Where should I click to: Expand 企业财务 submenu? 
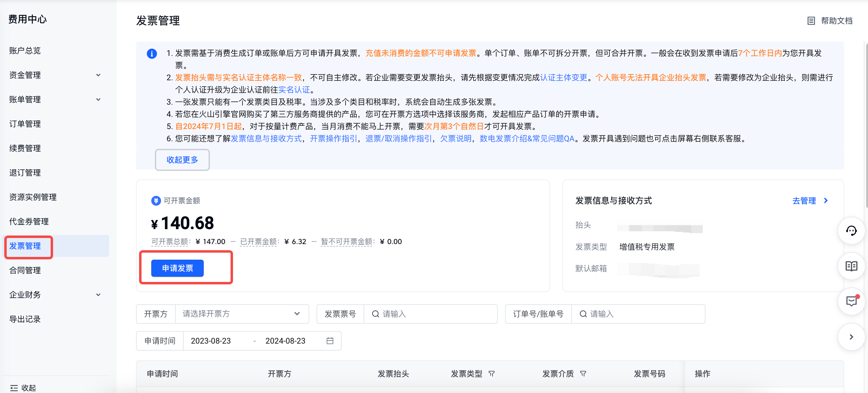click(98, 294)
